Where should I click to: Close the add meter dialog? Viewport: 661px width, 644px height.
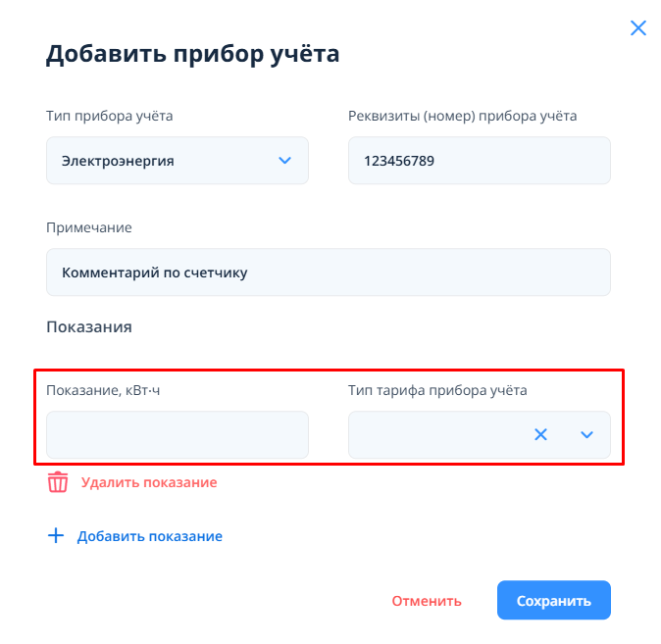click(638, 28)
